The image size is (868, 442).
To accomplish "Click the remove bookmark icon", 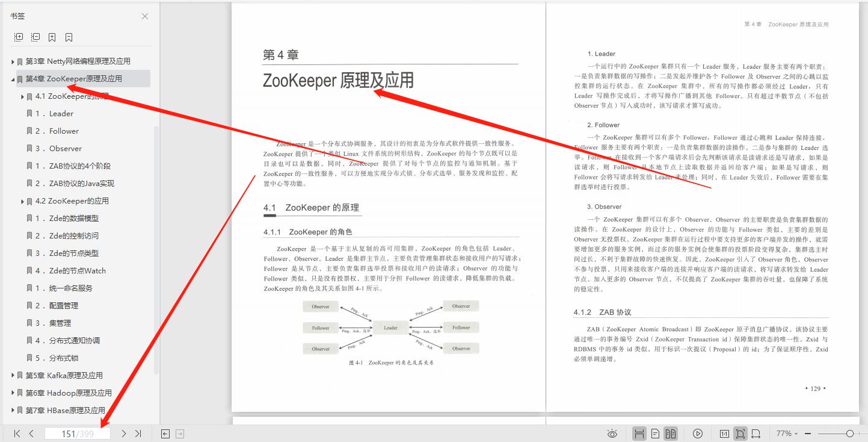I will pyautogui.click(x=69, y=37).
